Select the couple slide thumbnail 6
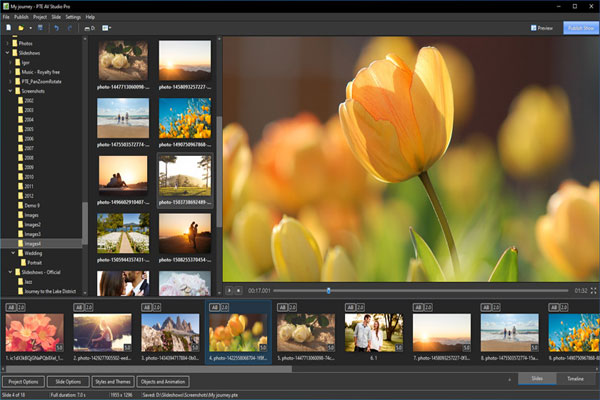Image resolution: width=600 pixels, height=400 pixels. 373,333
